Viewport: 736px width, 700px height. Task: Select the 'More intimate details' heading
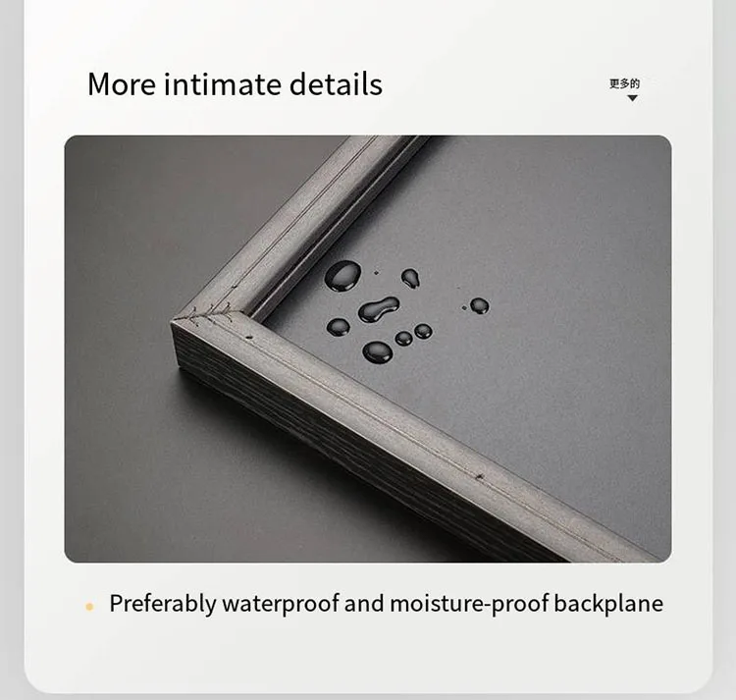(235, 84)
